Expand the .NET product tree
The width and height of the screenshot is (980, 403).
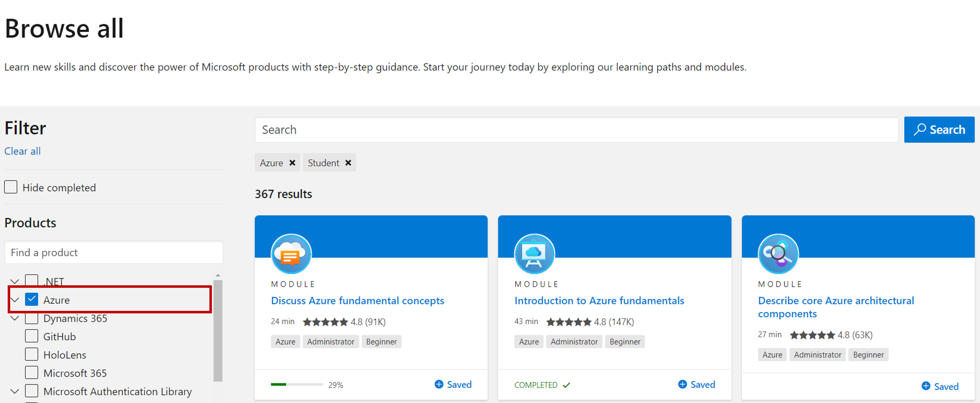(14, 282)
